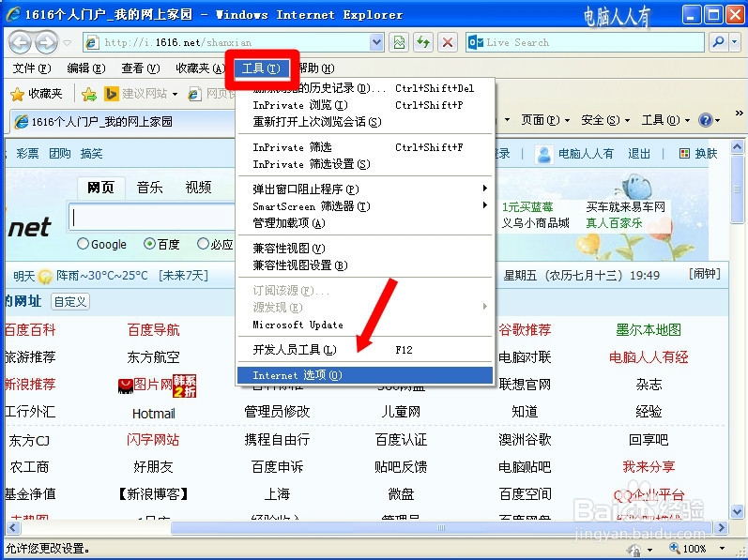Expand the 建议网站 dropdown
This screenshot has height=560, width=748.
[x=176, y=95]
